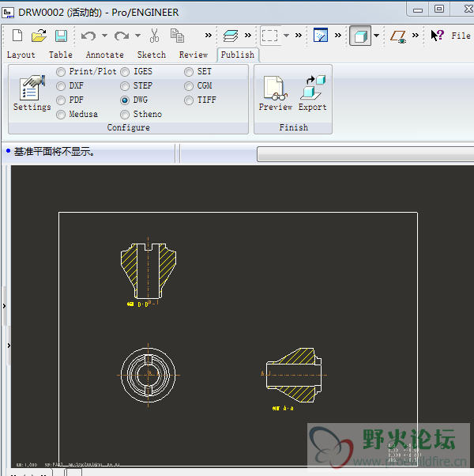Screen dimensions: 474x476
Task: Select the circular top view in drawing
Action: tap(148, 375)
